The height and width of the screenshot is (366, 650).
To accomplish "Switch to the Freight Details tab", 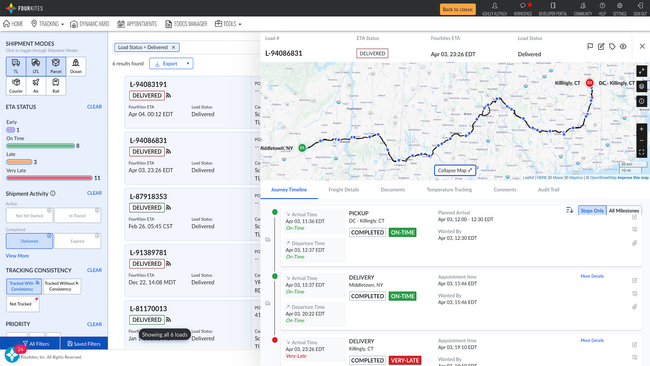I will [x=344, y=189].
